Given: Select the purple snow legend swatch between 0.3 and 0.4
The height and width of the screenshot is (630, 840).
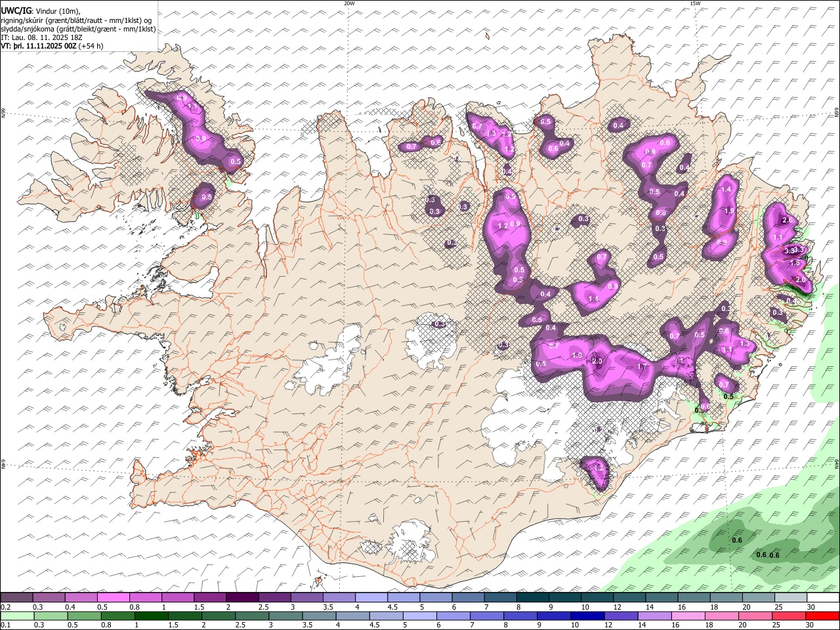Looking at the screenshot, I should pos(49,597).
